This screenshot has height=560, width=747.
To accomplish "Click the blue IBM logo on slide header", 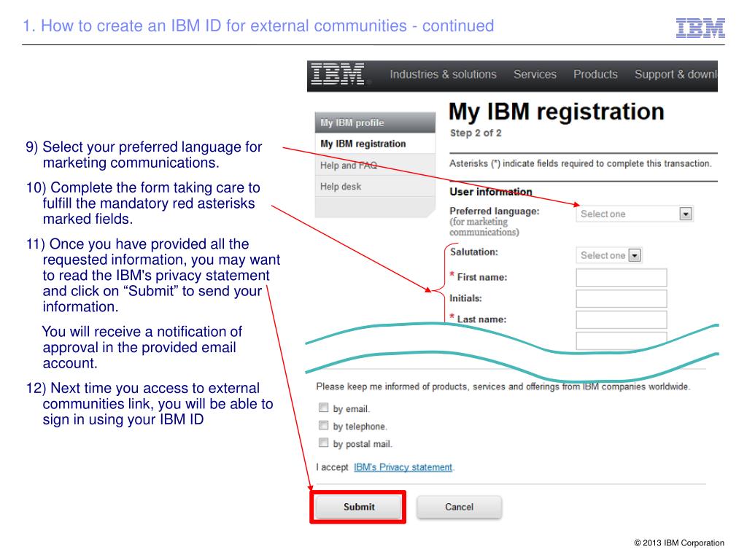I will pos(700,28).
